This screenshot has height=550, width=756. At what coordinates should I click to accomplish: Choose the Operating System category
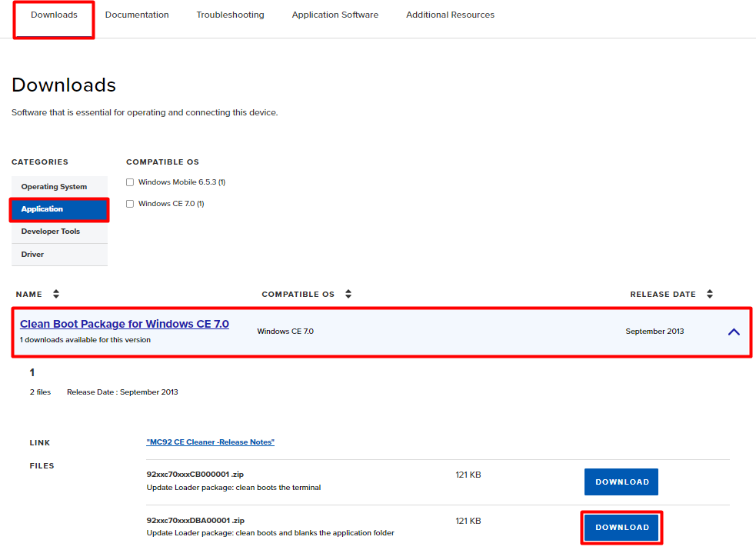(54, 187)
